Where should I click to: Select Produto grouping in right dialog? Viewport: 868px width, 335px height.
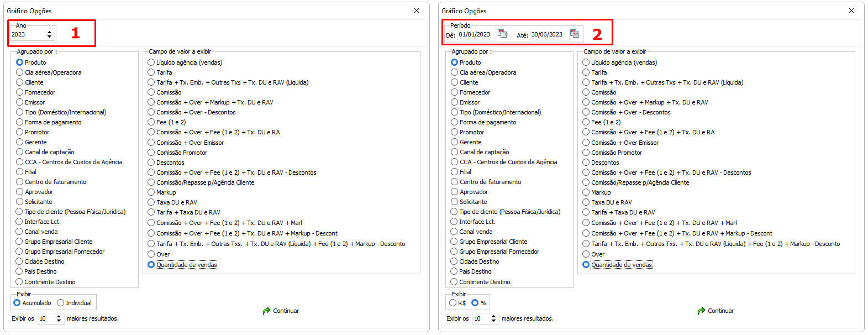pos(466,62)
